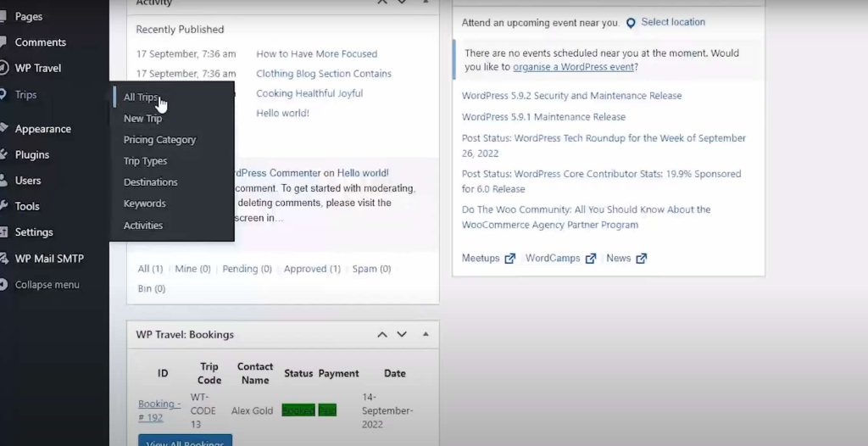Click the Comments speech bubble icon
Viewport: 868px width, 446px height.
pyautogui.click(x=3, y=42)
